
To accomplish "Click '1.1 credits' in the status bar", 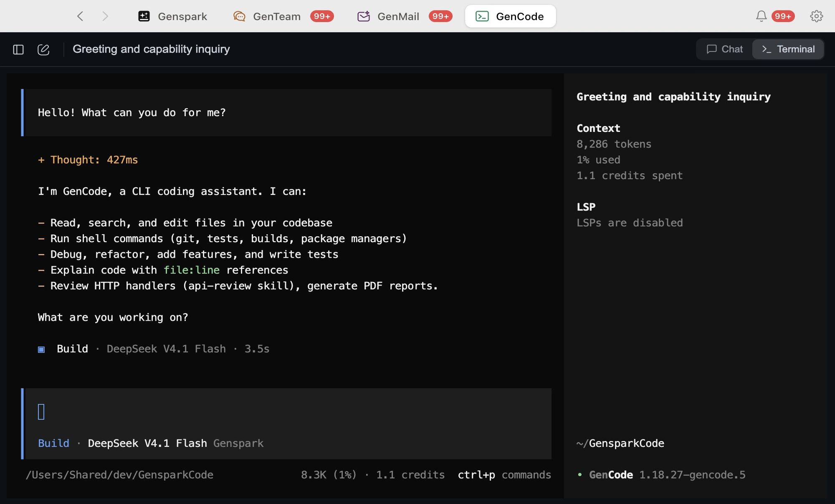I will click(x=410, y=475).
